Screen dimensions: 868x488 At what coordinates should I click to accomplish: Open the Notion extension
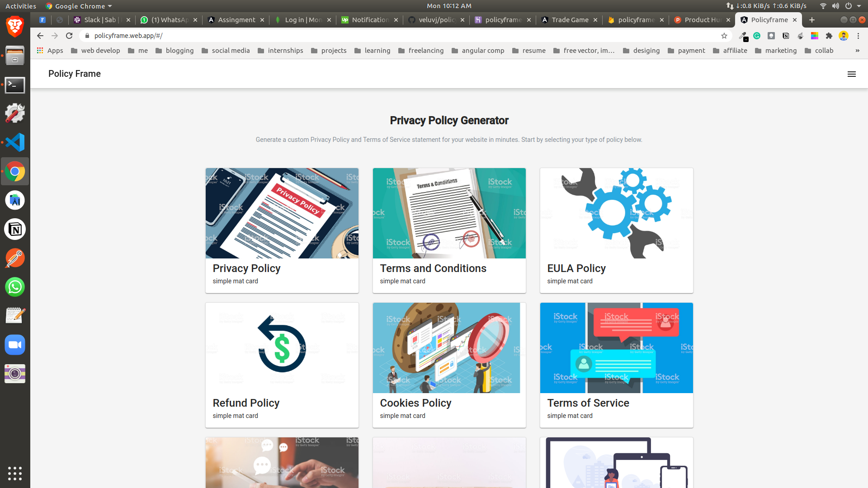(786, 36)
